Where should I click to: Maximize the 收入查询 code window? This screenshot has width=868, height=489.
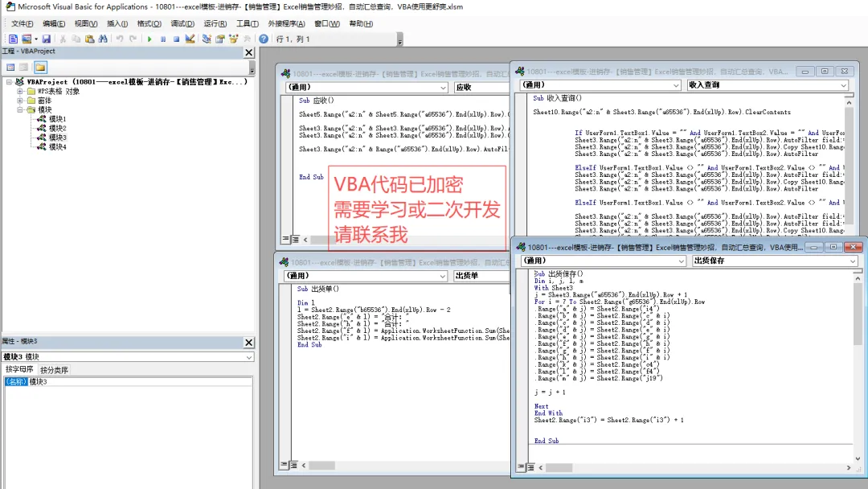pyautogui.click(x=825, y=72)
